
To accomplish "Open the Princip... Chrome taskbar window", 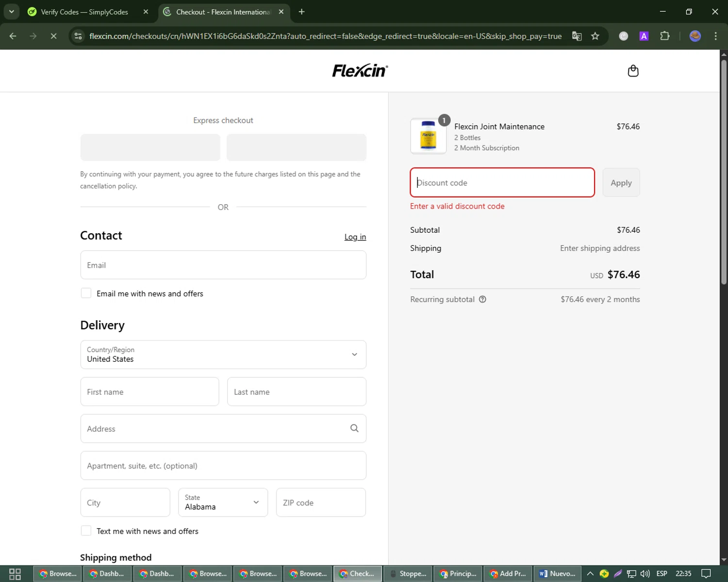I will [458, 574].
